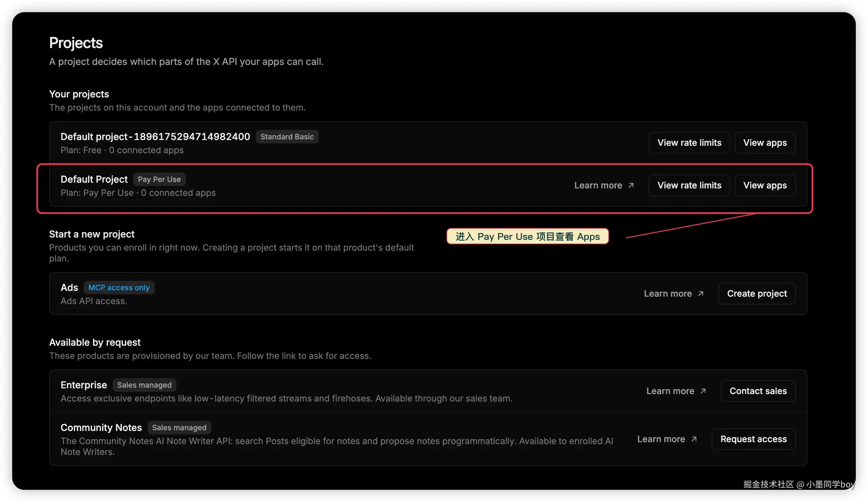Contact sales for Enterprise

pyautogui.click(x=758, y=391)
